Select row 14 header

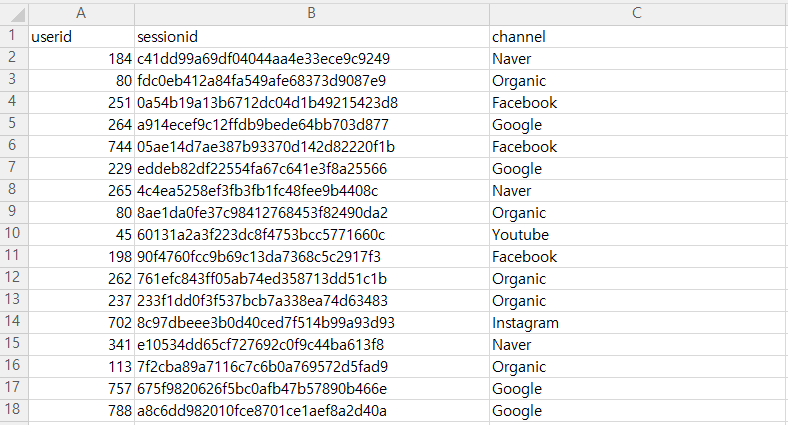(14, 323)
